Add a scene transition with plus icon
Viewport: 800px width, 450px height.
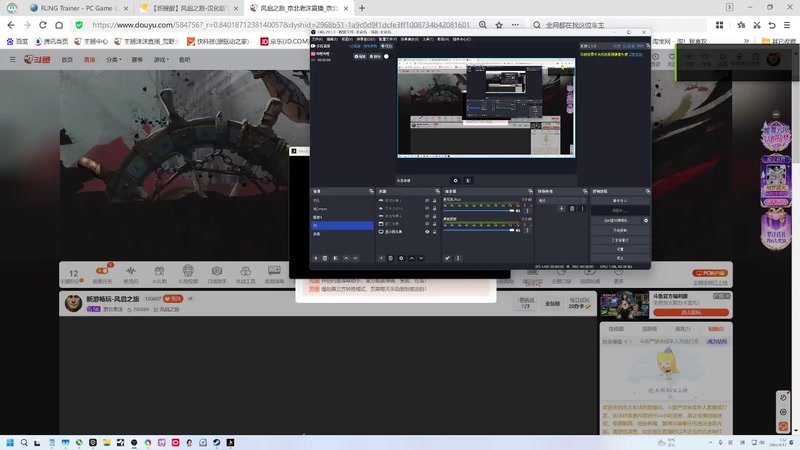coord(562,209)
